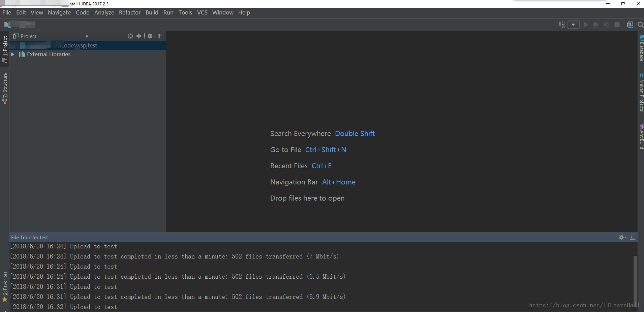This screenshot has width=644, height=312.
Task: Open the Window menu
Action: 223,12
